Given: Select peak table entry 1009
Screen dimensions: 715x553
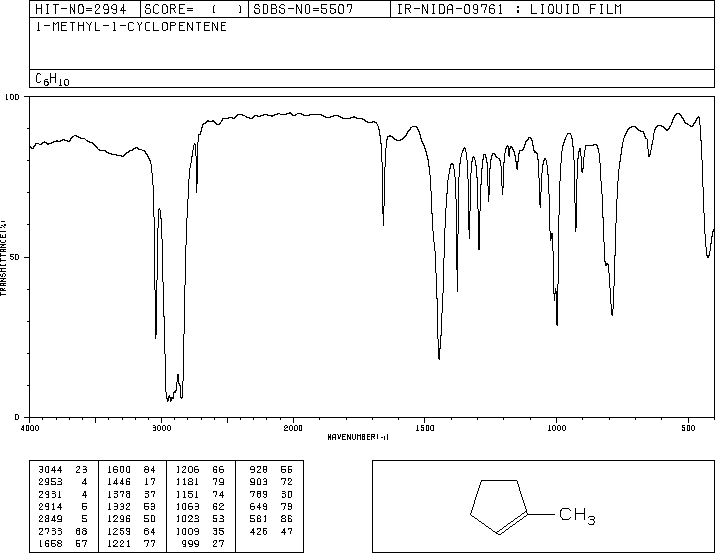Looking at the screenshot, I should [x=200, y=531].
